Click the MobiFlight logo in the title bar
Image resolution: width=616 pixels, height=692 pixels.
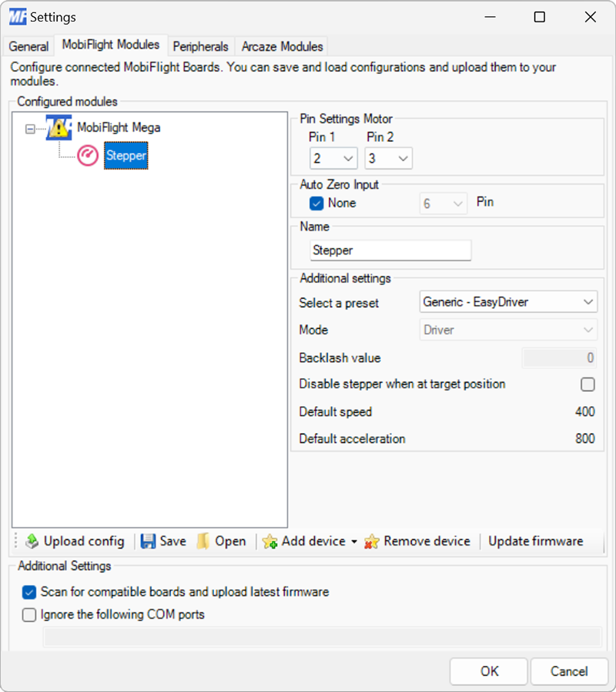16,16
